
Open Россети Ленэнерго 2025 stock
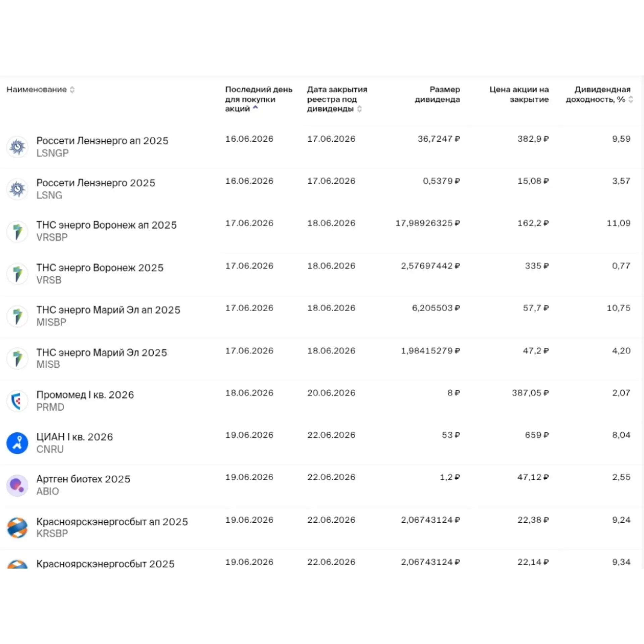pyautogui.click(x=96, y=183)
